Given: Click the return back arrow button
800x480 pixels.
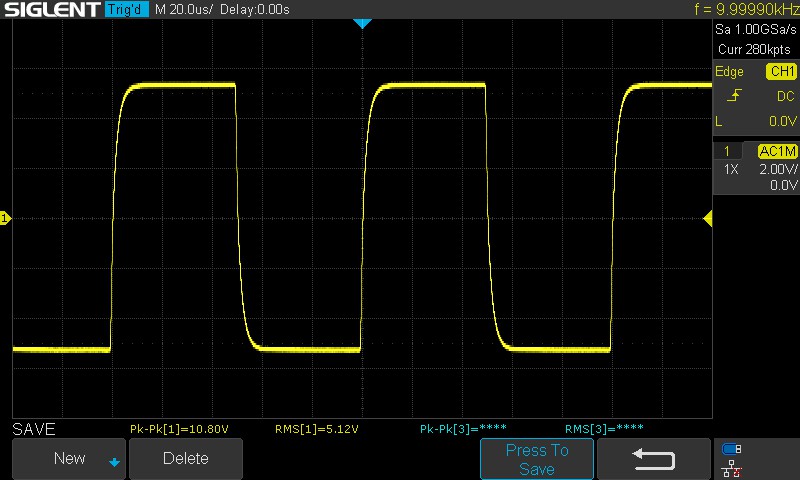Looking at the screenshot, I should click(654, 459).
